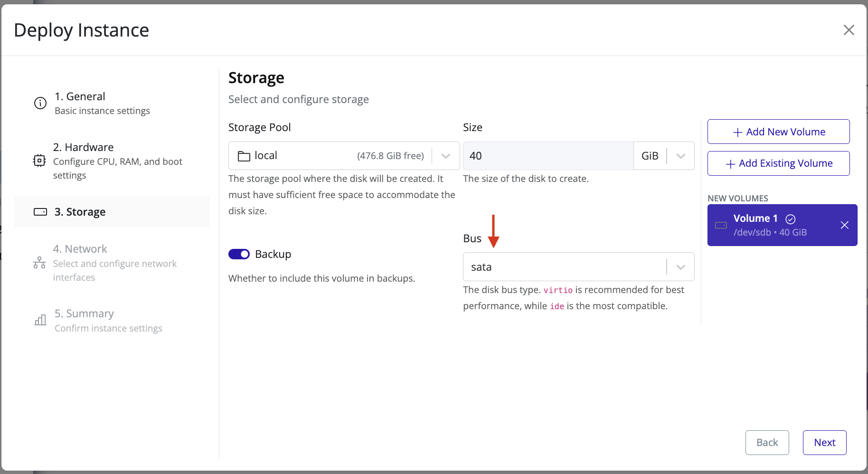Go to step 4. Network

[x=112, y=263]
